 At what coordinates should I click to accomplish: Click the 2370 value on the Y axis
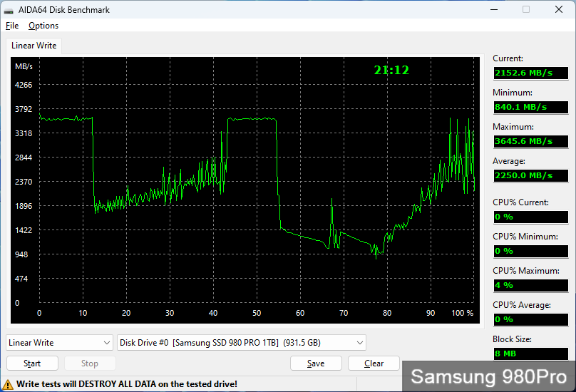[x=24, y=182]
